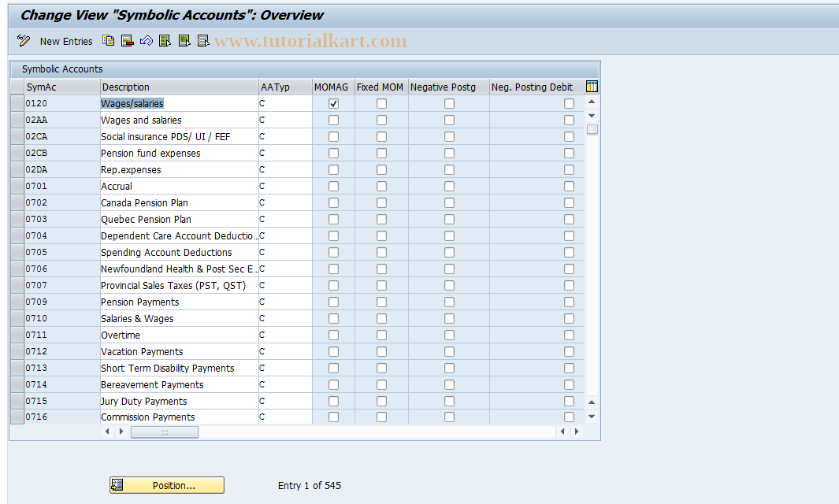Click the Spending Account Deductions description
This screenshot has width=839, height=504.
(180, 252)
